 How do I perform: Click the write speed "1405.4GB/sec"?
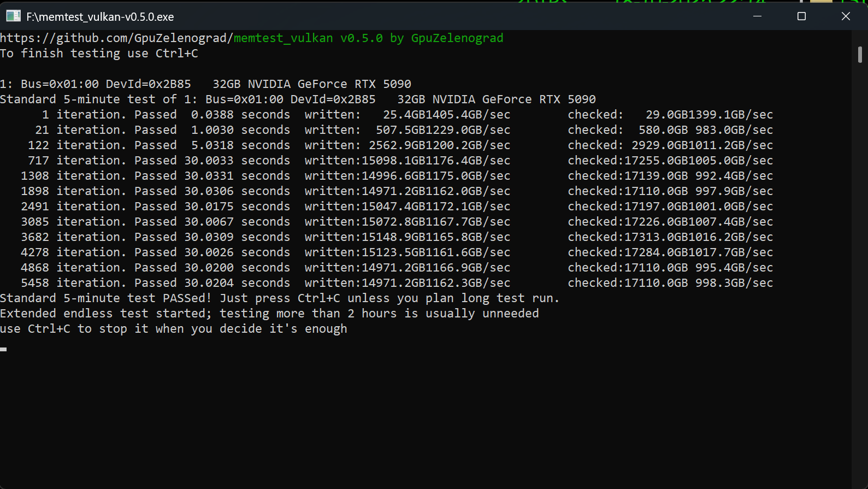click(468, 115)
